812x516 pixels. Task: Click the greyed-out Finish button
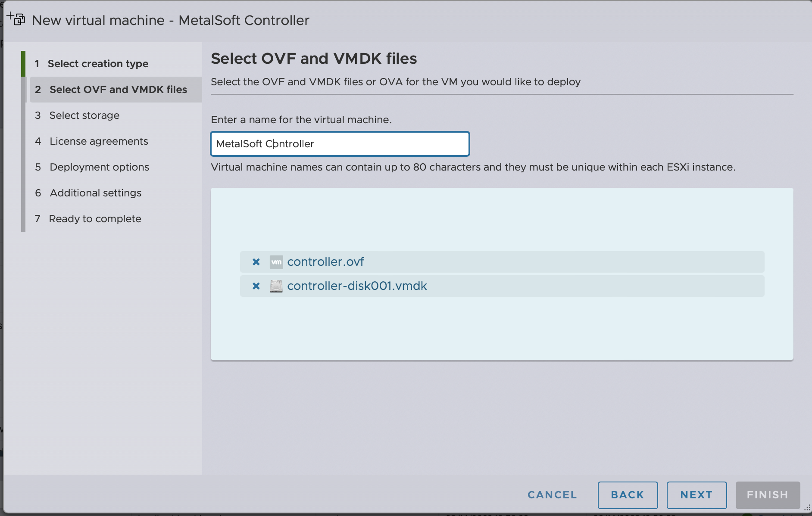[768, 495]
